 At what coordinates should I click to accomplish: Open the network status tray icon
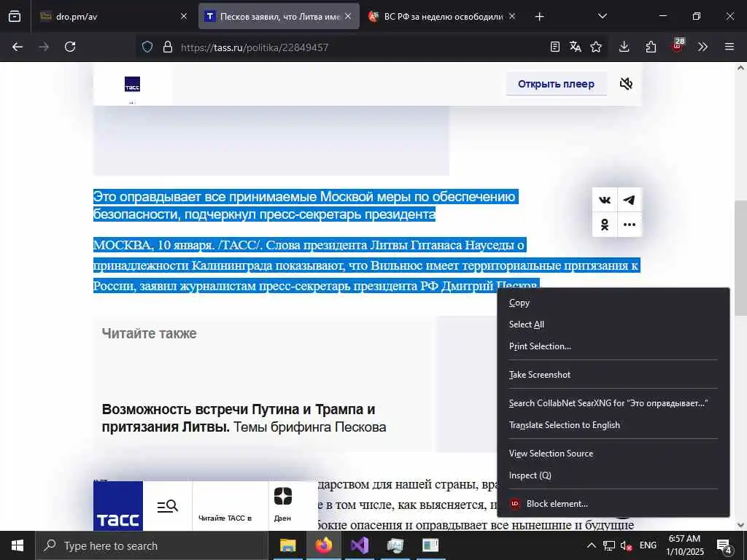pos(609,545)
